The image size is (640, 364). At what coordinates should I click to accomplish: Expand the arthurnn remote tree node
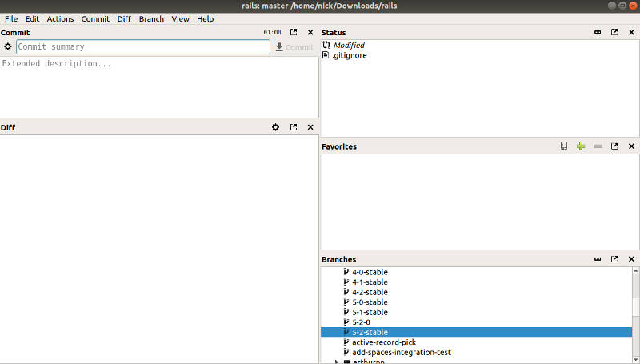click(336, 362)
